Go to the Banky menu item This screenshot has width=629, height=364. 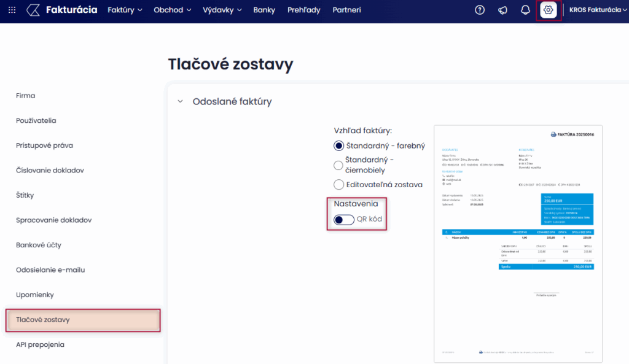(264, 10)
